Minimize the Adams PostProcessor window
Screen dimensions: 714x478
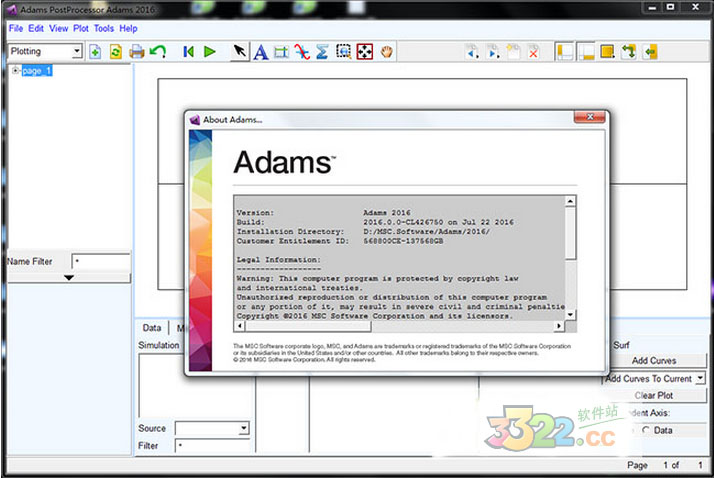pyautogui.click(x=652, y=7)
